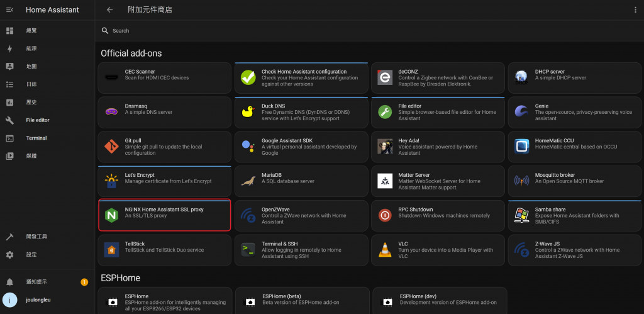The image size is (644, 314).
Task: Open NGINX Home Assistant SSL proxy title
Action: 164,210
